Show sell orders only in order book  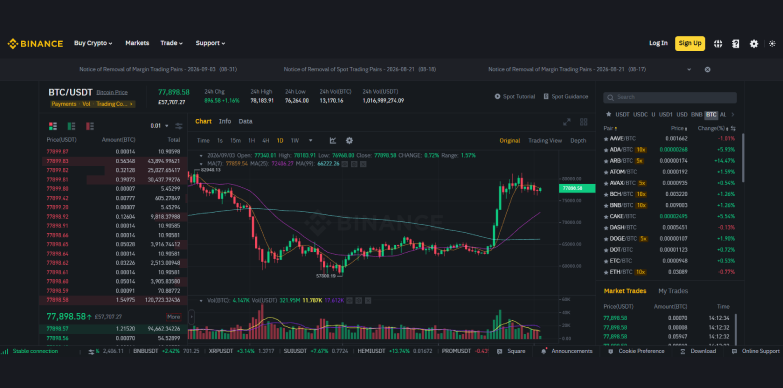point(90,126)
